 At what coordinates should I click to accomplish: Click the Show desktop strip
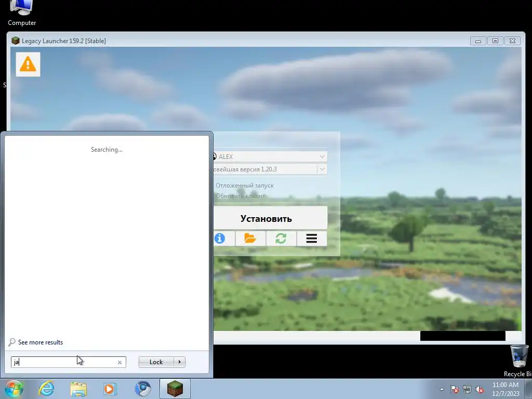(528, 389)
